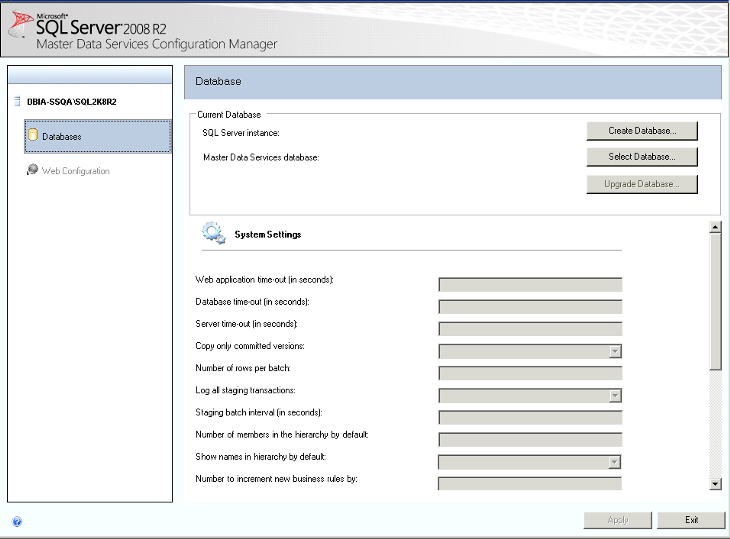Open help via the blue question icon
The width and height of the screenshot is (730, 539).
point(17,521)
